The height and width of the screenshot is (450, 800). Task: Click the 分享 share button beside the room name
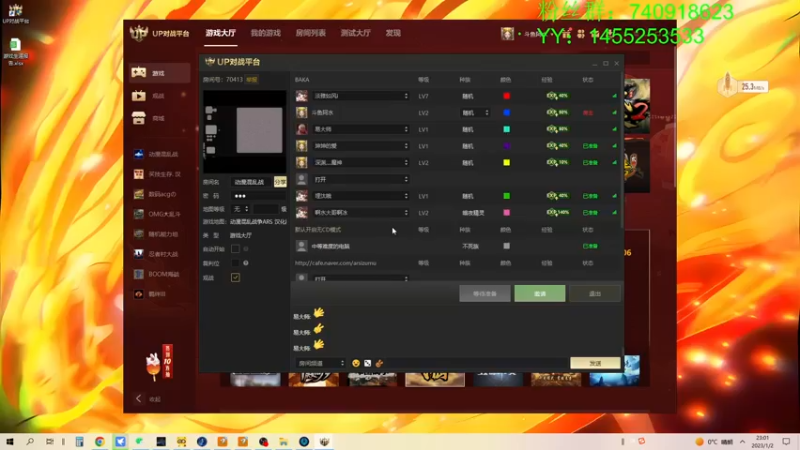click(280, 182)
